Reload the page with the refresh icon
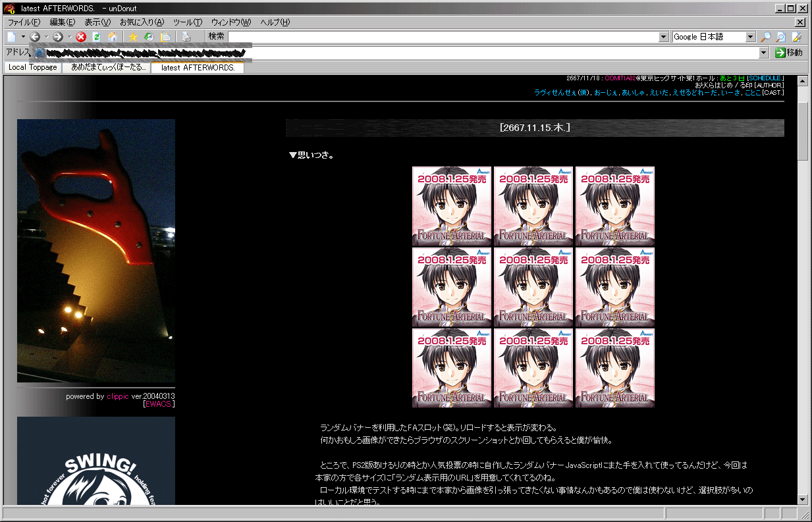The height and width of the screenshot is (522, 812). pos(97,37)
